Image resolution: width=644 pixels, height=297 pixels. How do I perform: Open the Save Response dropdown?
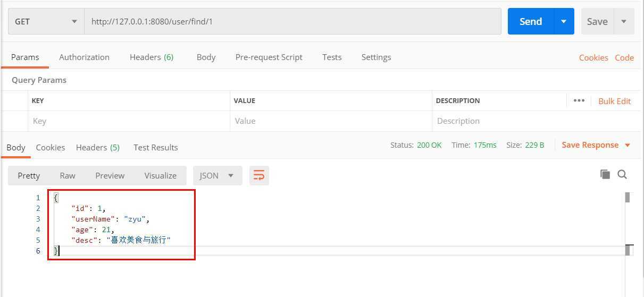pos(596,145)
